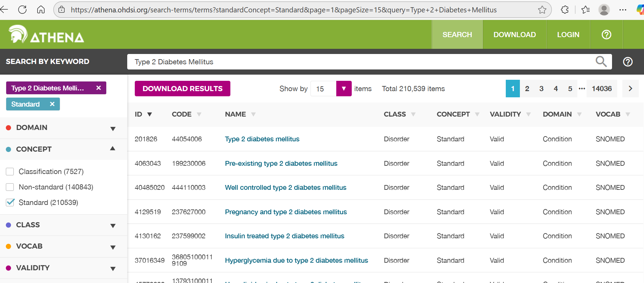This screenshot has height=283, width=644.
Task: Jump to last page 14036
Action: [x=602, y=88]
